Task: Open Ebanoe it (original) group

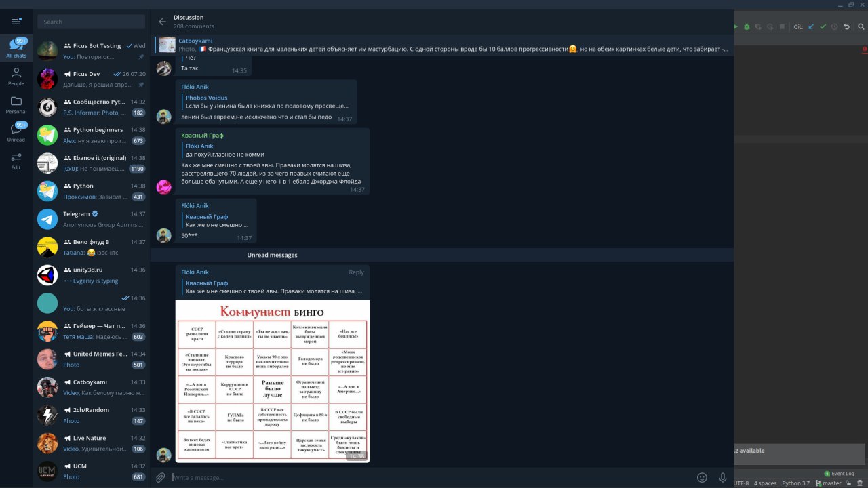Action: [x=92, y=163]
